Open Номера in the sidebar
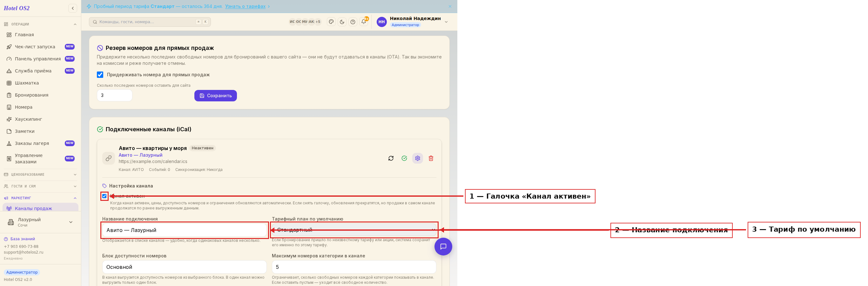 coord(40,107)
